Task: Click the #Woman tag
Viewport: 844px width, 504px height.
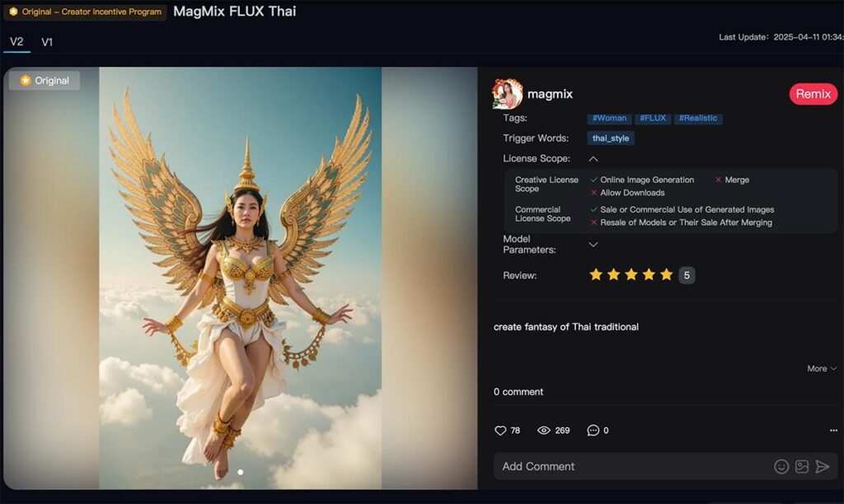Action: tap(609, 119)
